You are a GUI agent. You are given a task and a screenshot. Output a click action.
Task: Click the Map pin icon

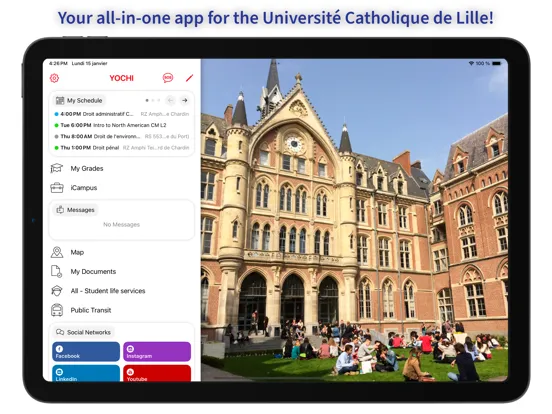(57, 252)
